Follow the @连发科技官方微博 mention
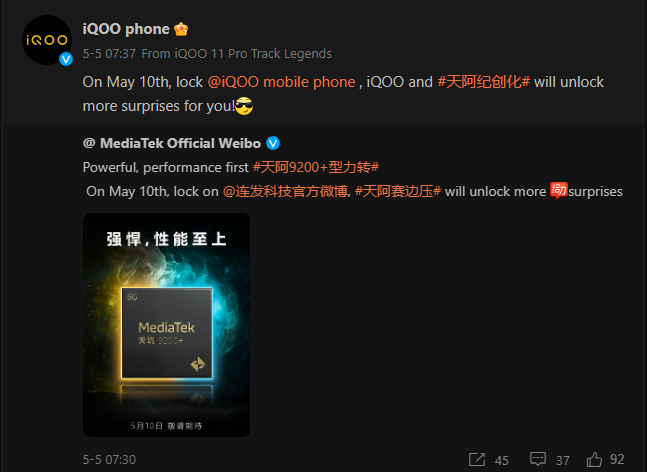This screenshot has width=647, height=472. tap(285, 191)
